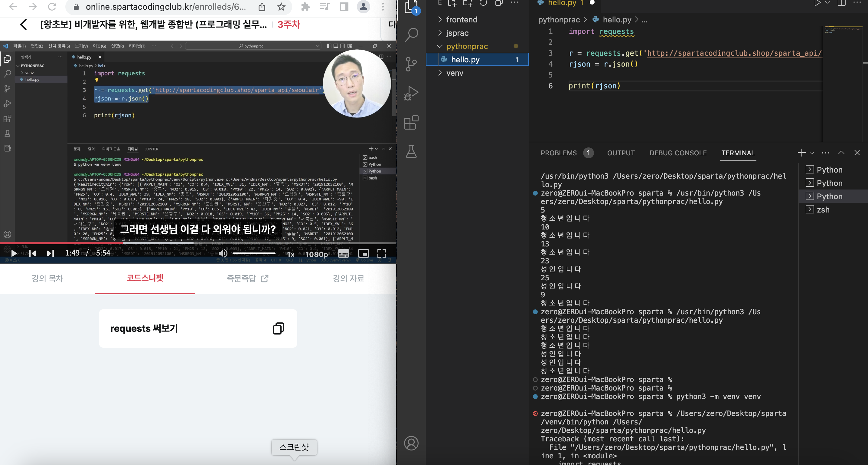Click pythonprac in the editor breadcrumb
The height and width of the screenshot is (465, 868).
tap(559, 20)
